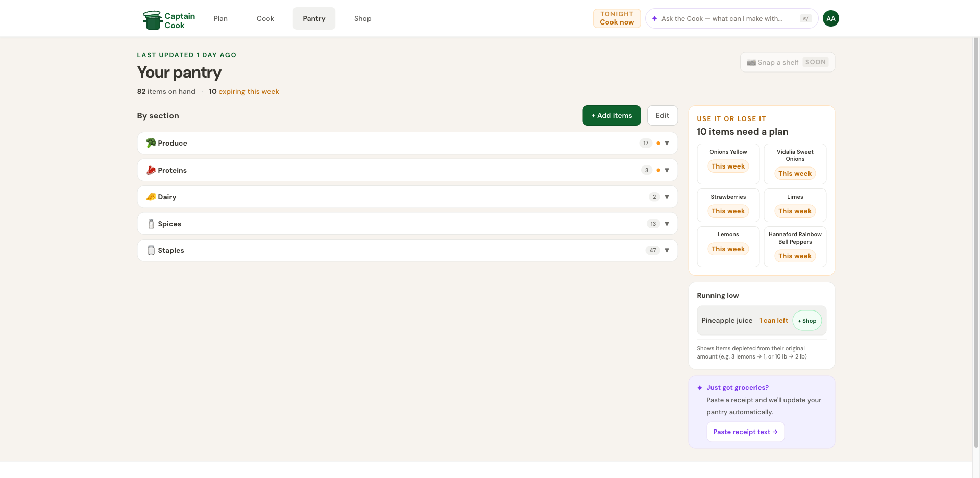Click the 1 can left label

773,320
